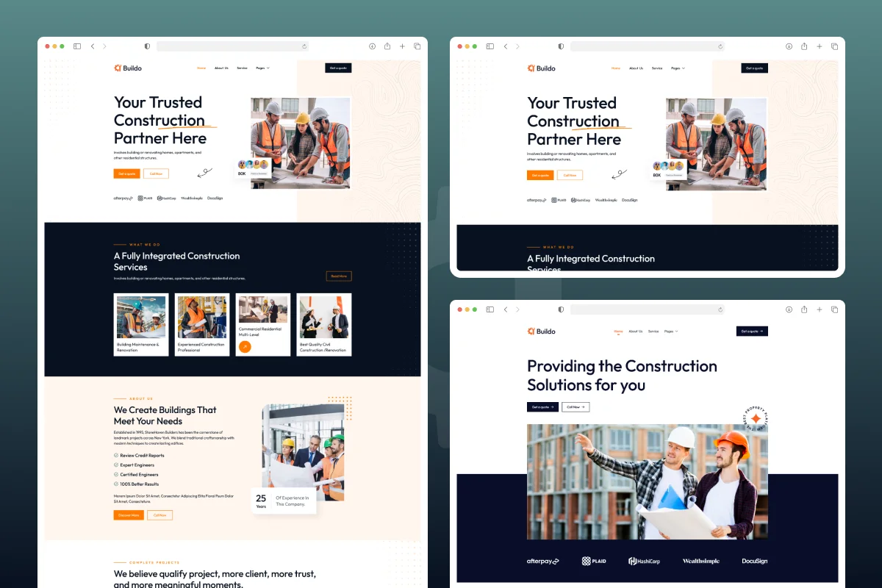This screenshot has height=588, width=882.
Task: Expand Pages dropdown on the 'Providing the Construction' page
Action: [x=670, y=331]
